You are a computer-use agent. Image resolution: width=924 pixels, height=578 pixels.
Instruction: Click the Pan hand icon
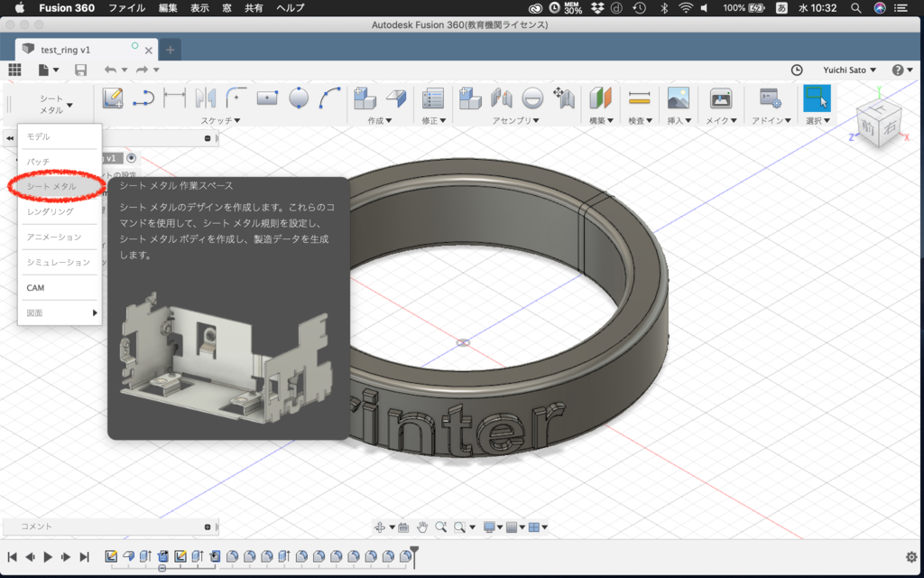(422, 527)
